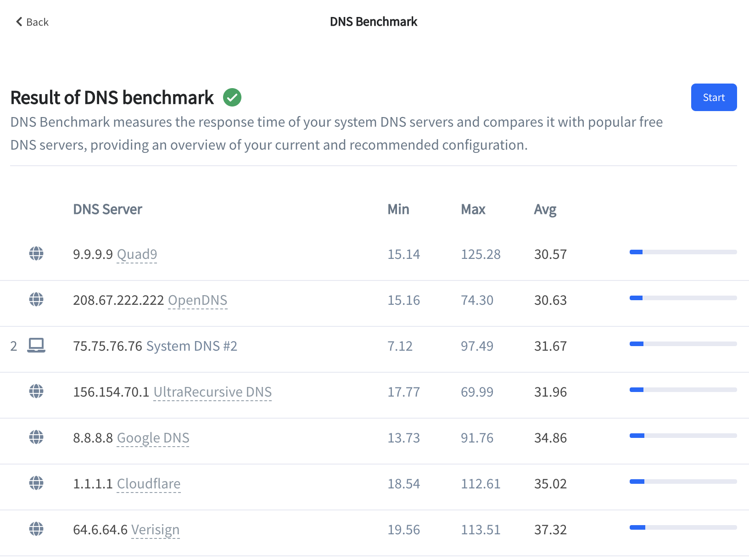Screen dimensions: 749x560
Task: Click the Cloudflare server link
Action: coord(149,484)
